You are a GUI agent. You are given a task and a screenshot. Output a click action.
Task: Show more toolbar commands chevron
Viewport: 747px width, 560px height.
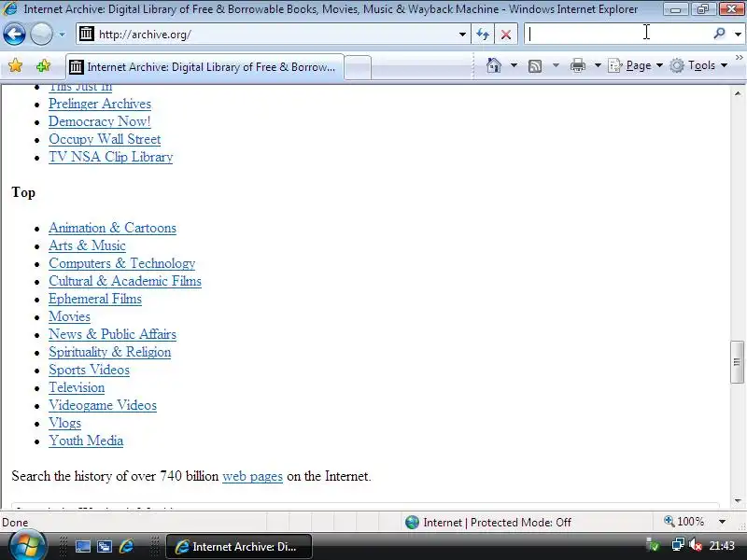[x=740, y=58]
